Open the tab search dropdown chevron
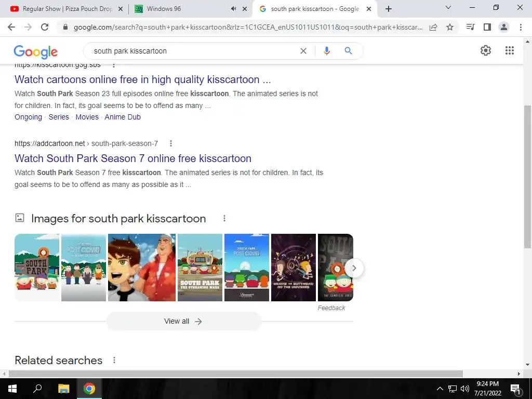This screenshot has height=399, width=532. click(x=448, y=7)
